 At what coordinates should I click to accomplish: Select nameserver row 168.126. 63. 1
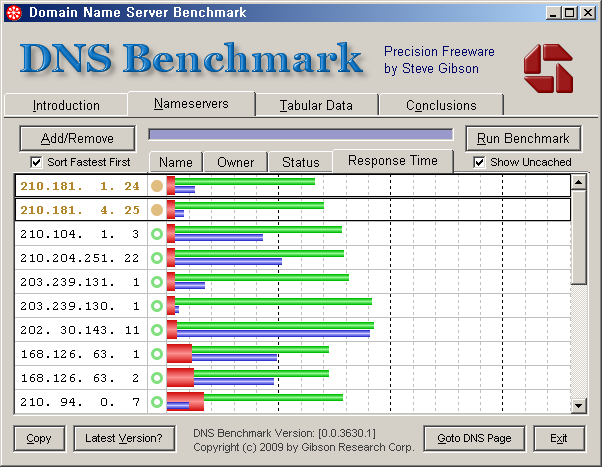click(293, 354)
